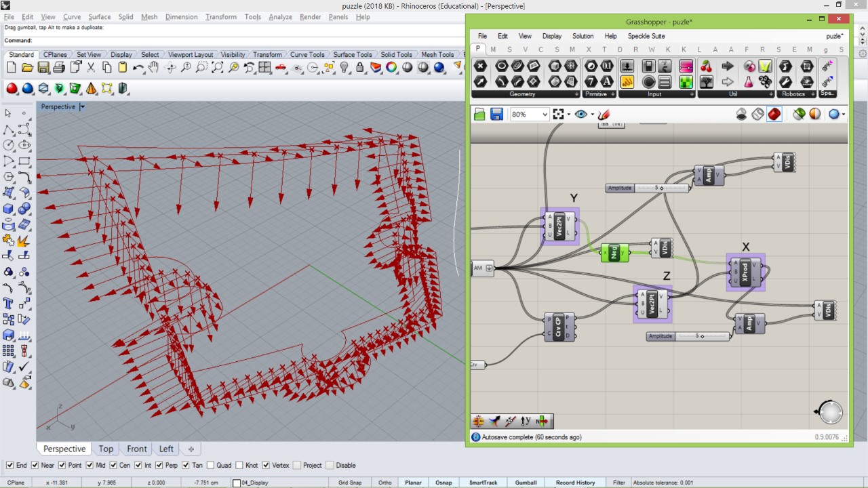The width and height of the screenshot is (868, 488).
Task: Click the Cut scissors icon
Action: pyautogui.click(x=91, y=67)
